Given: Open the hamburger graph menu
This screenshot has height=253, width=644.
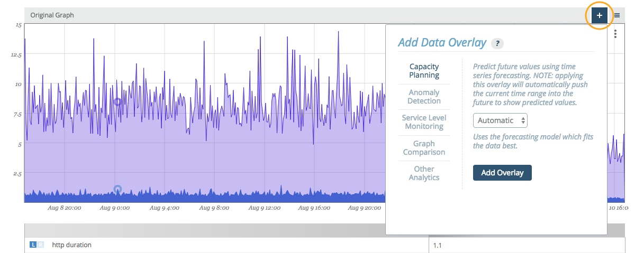Looking at the screenshot, I should [617, 16].
